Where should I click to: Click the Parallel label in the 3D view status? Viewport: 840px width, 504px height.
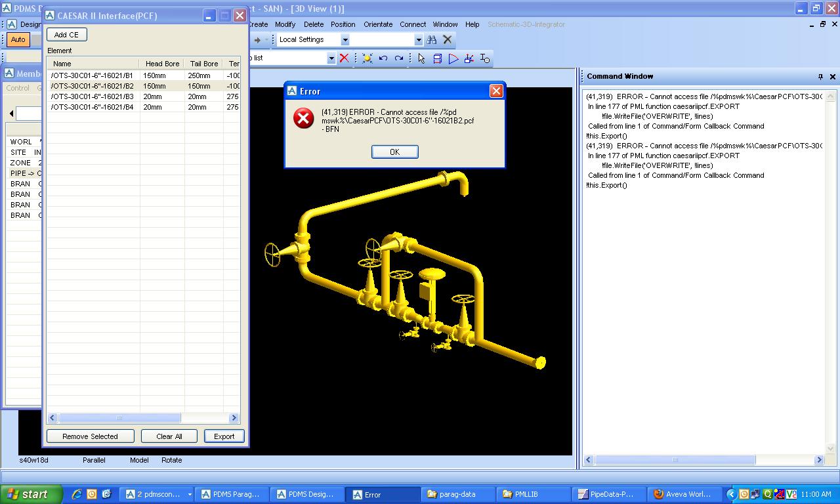tap(94, 460)
